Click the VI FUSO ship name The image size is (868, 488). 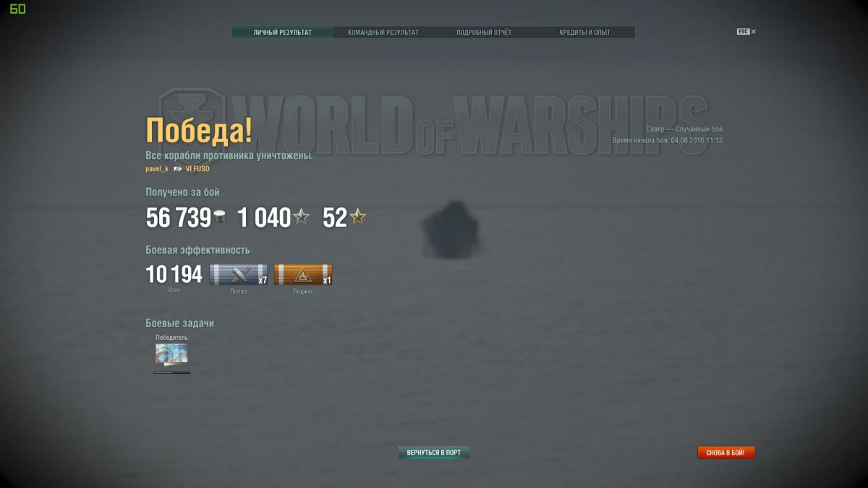pyautogui.click(x=197, y=168)
